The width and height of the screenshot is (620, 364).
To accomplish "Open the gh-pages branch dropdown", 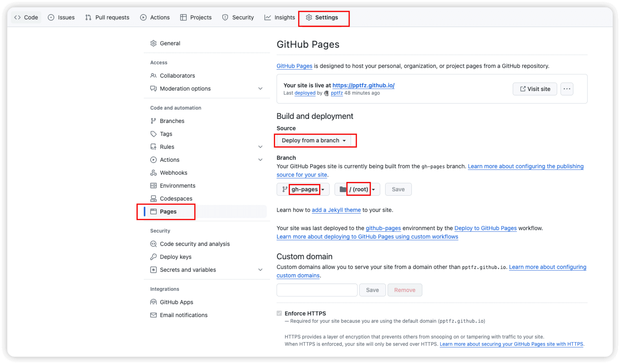I will (303, 189).
